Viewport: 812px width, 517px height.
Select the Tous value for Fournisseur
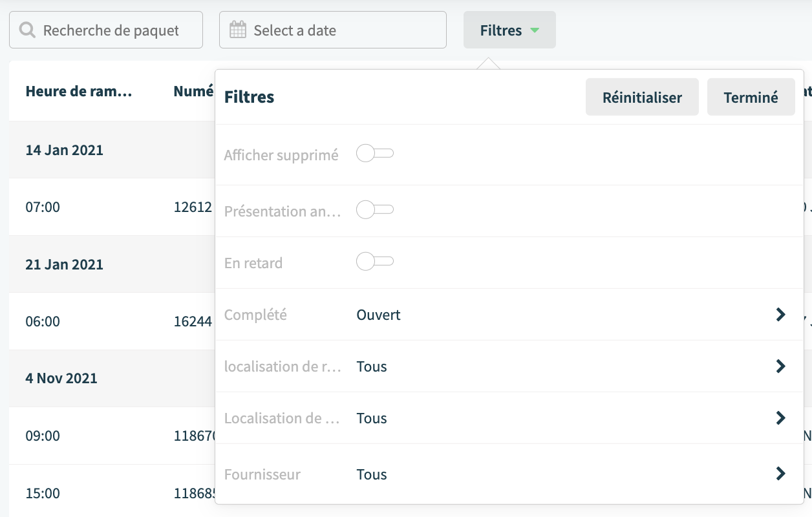click(372, 474)
